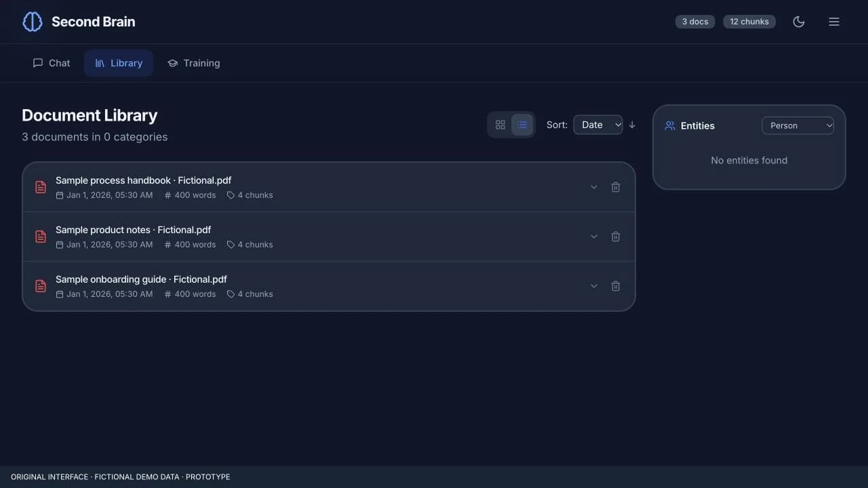Delete Sample product notes document
The width and height of the screenshot is (868, 488).
[x=616, y=237]
